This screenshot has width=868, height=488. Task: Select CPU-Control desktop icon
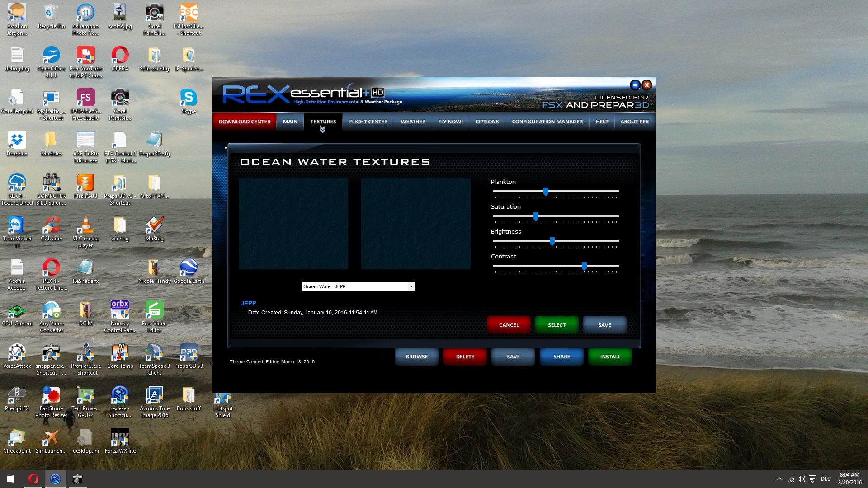17,314
